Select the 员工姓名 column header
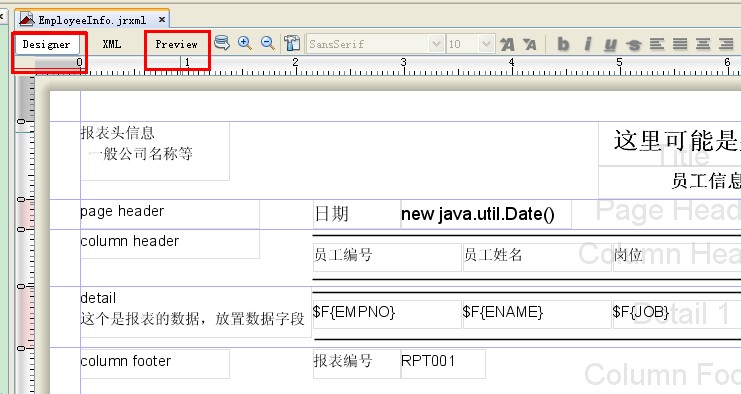Screen dimensions: 741x394 [537, 257]
